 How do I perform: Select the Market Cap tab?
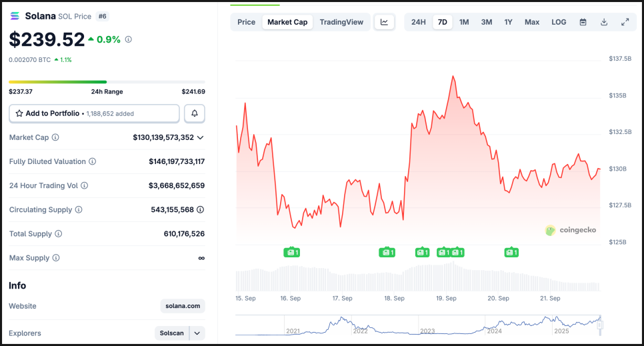(287, 22)
